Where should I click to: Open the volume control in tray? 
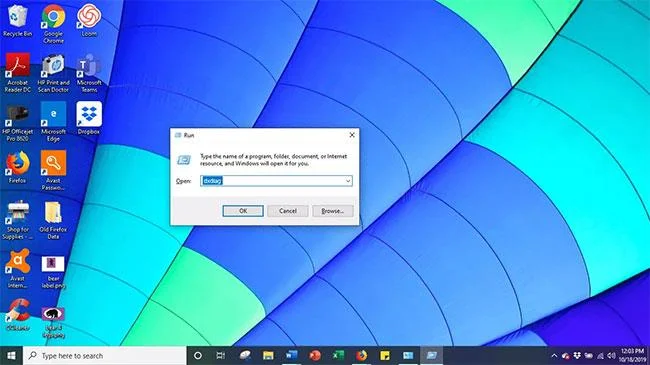pos(611,356)
